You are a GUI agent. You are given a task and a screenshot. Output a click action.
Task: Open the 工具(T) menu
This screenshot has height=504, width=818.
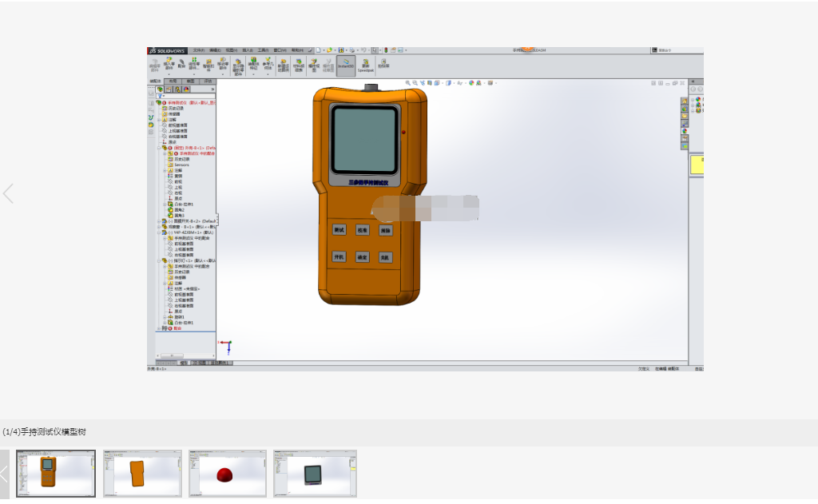pyautogui.click(x=262, y=50)
